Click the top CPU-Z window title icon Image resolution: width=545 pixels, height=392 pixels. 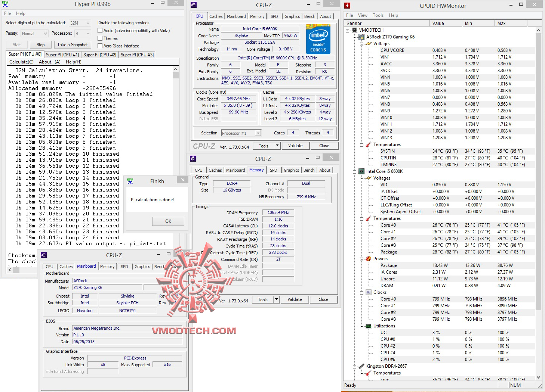[194, 5]
